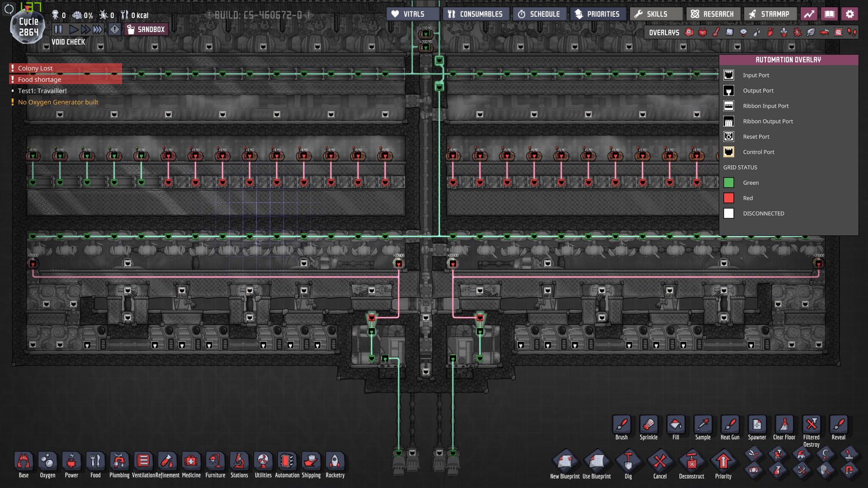Image resolution: width=868 pixels, height=488 pixels.
Task: Open the Priorities screen
Action: 597,14
